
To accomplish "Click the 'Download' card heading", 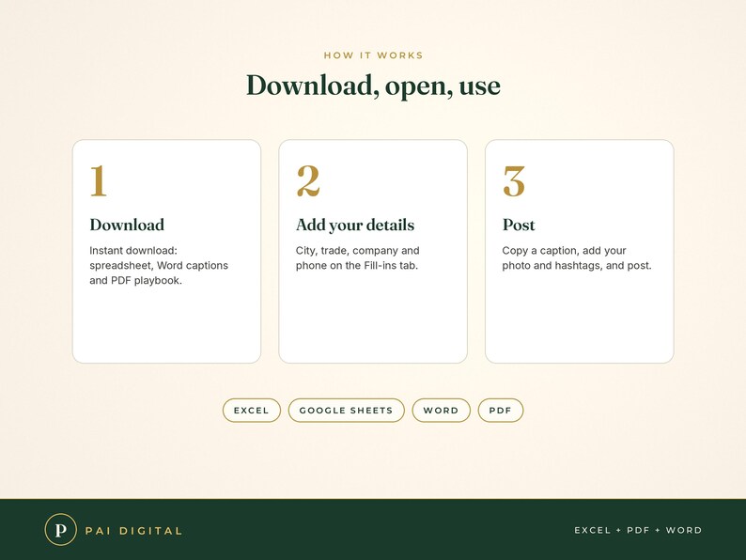I will click(127, 225).
